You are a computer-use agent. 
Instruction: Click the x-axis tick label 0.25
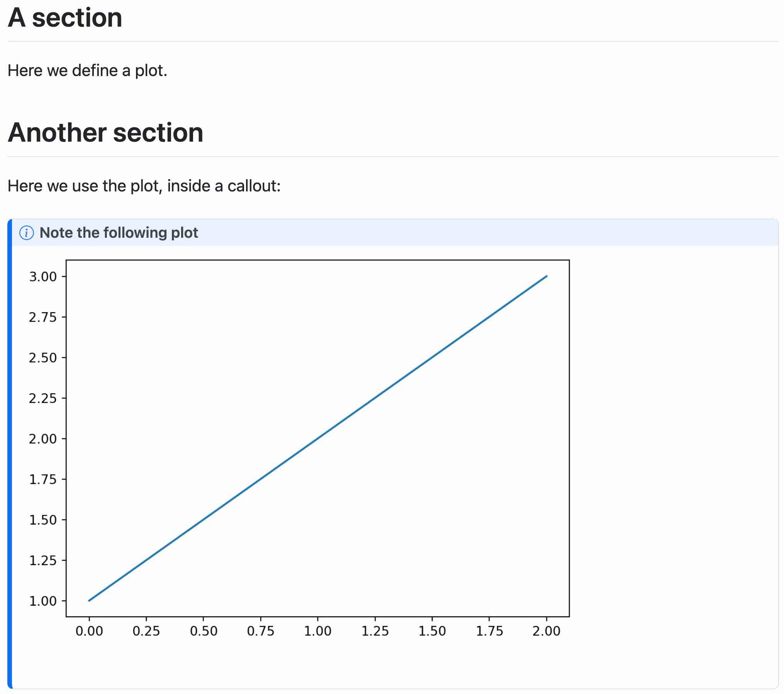click(146, 631)
